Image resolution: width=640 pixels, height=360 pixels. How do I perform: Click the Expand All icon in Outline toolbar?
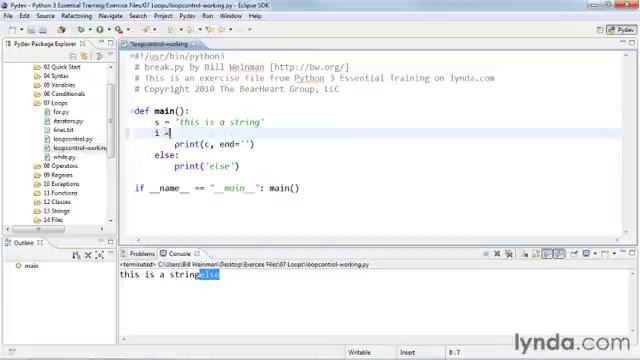click(99, 256)
